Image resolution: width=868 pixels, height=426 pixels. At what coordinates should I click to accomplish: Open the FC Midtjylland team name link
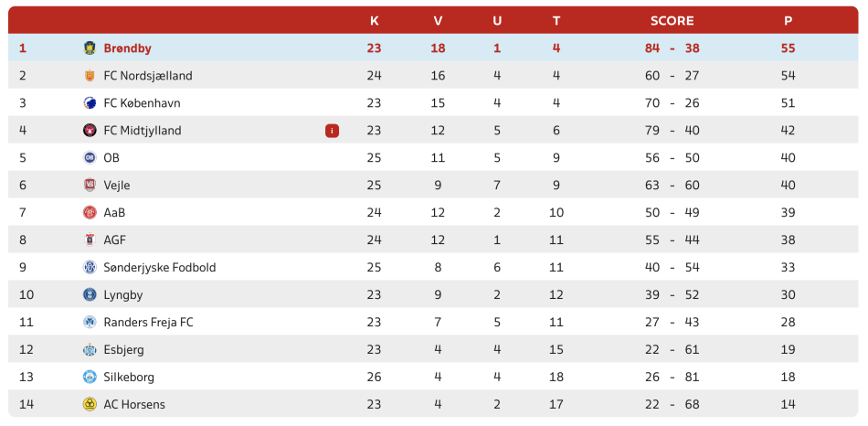[143, 131]
